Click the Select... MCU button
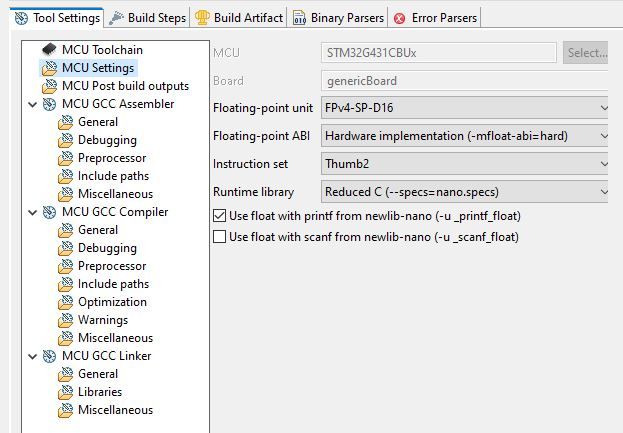The height and width of the screenshot is (433, 623). (586, 52)
